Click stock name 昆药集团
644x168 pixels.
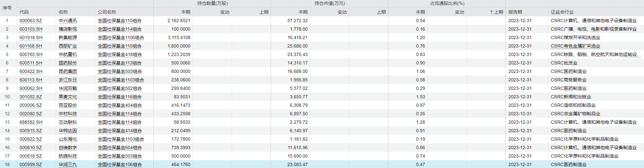68,71
